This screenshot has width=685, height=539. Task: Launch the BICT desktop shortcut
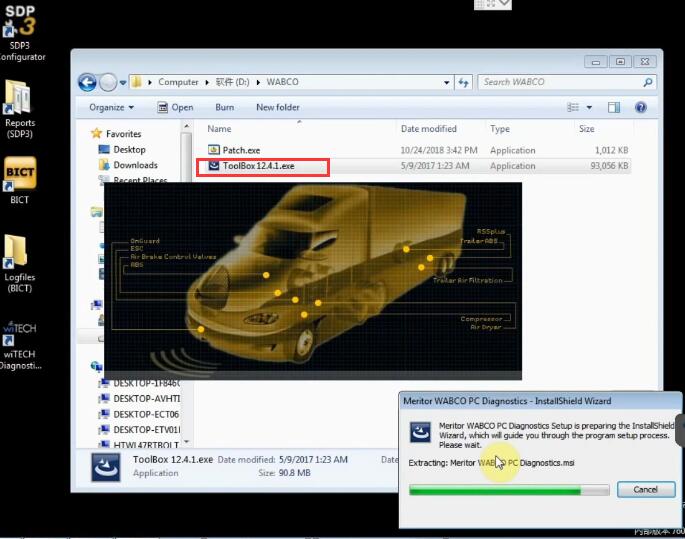(x=19, y=180)
